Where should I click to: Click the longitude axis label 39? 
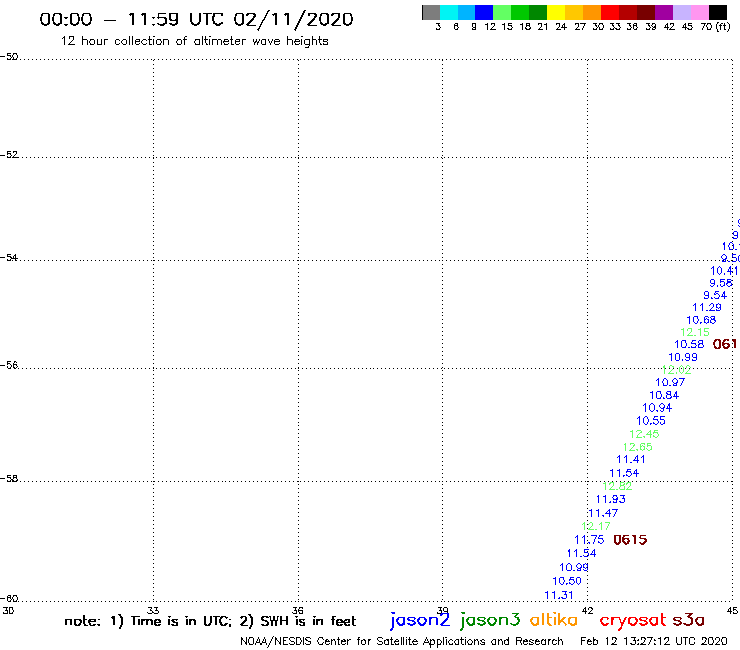[442, 610]
